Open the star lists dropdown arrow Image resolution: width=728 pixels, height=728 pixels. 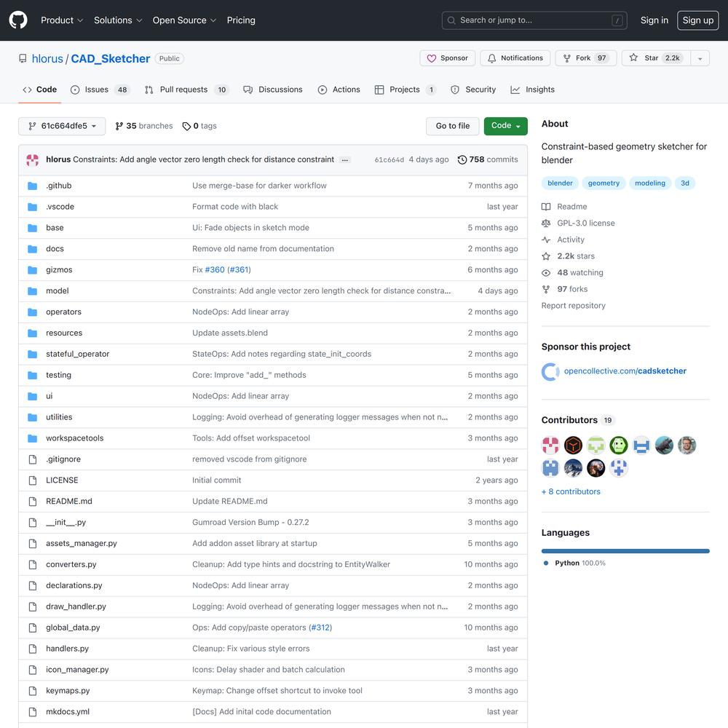coord(700,58)
